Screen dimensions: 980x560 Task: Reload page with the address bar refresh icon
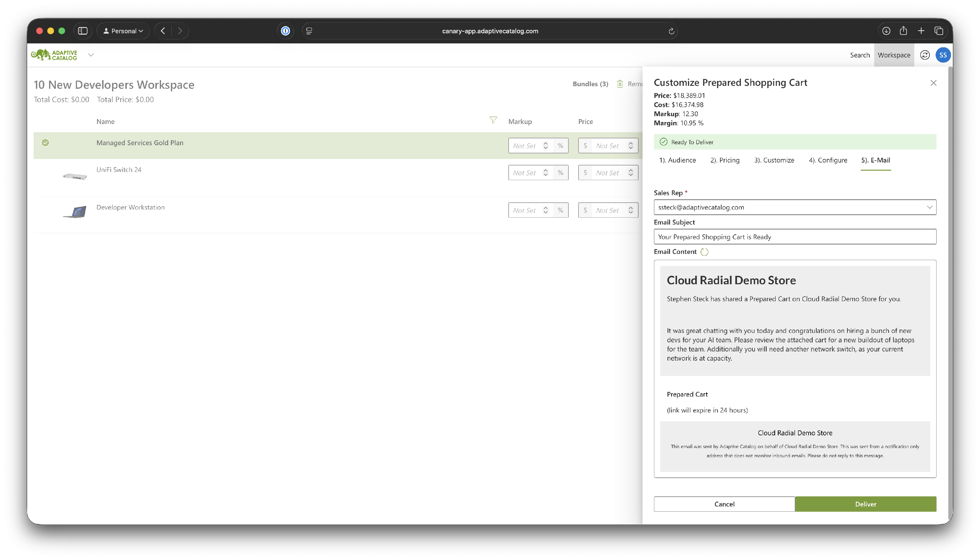671,31
